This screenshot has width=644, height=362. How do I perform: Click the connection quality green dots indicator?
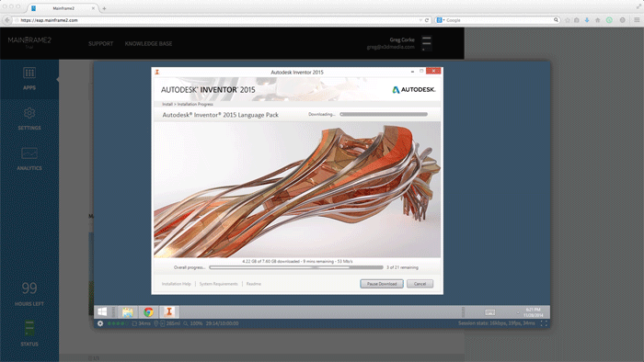117,323
